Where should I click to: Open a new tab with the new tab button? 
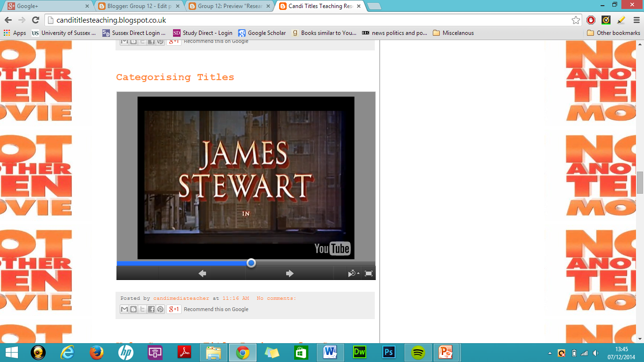tap(374, 7)
